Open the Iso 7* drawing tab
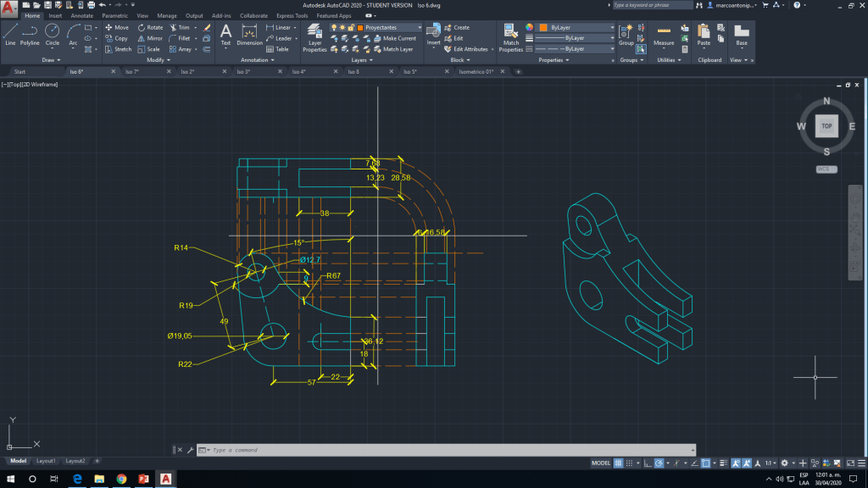The image size is (868, 488). tap(131, 72)
